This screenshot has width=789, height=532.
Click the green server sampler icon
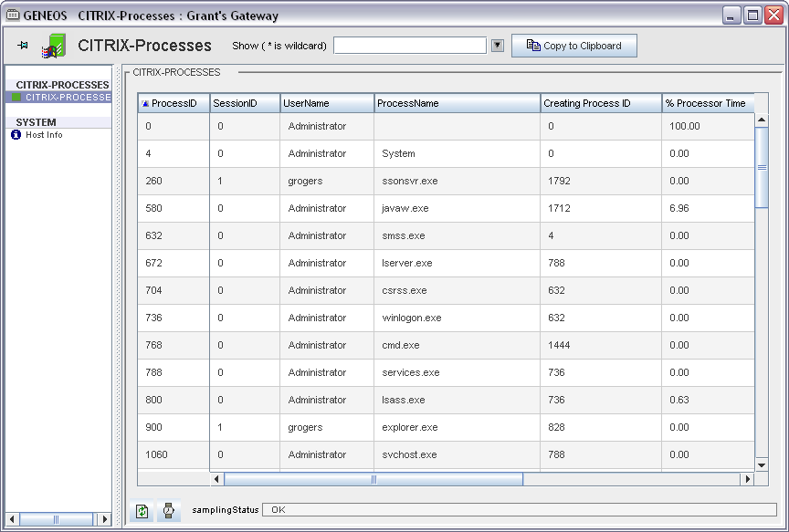pyautogui.click(x=54, y=46)
